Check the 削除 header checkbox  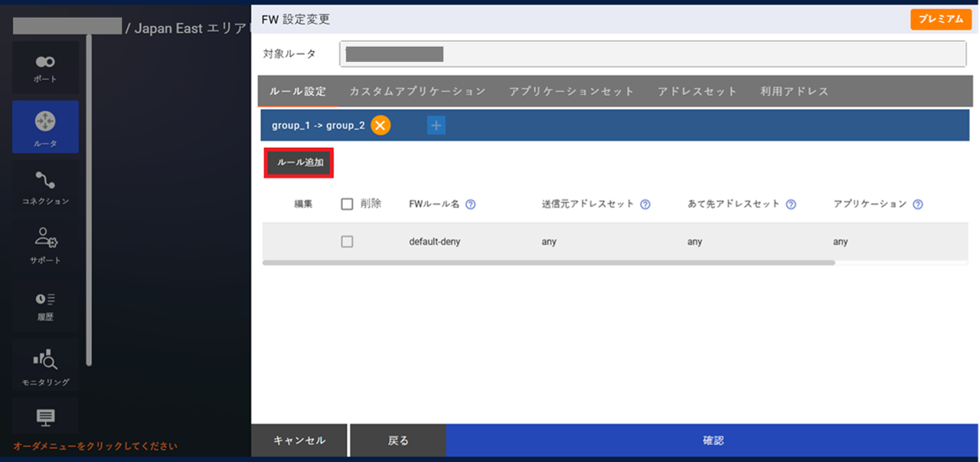pyautogui.click(x=347, y=205)
